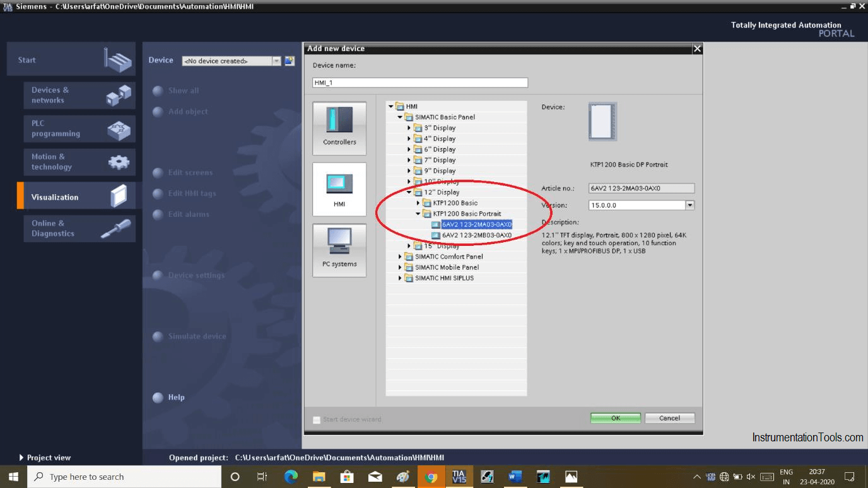Expand the 3'' Display folder
868x488 pixels.
[x=409, y=128]
